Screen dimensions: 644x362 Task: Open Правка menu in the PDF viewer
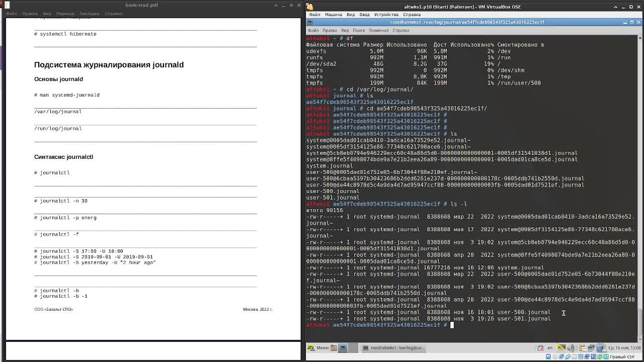tap(30, 14)
